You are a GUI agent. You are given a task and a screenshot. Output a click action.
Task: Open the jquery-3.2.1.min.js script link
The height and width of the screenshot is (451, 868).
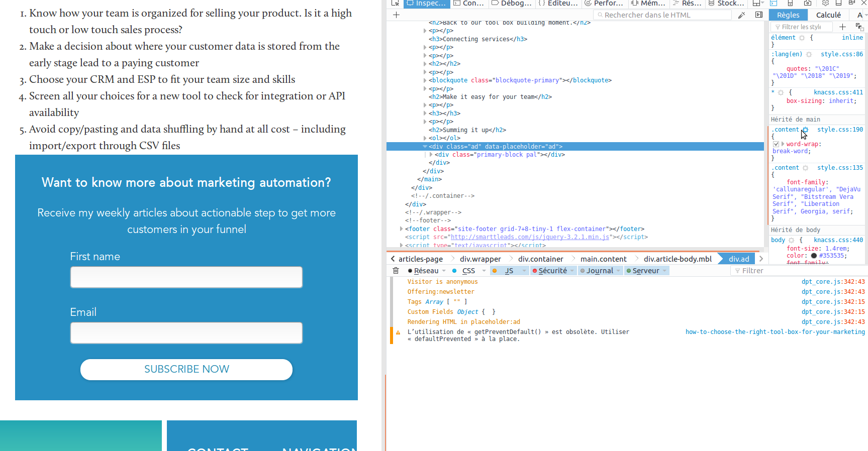(530, 237)
